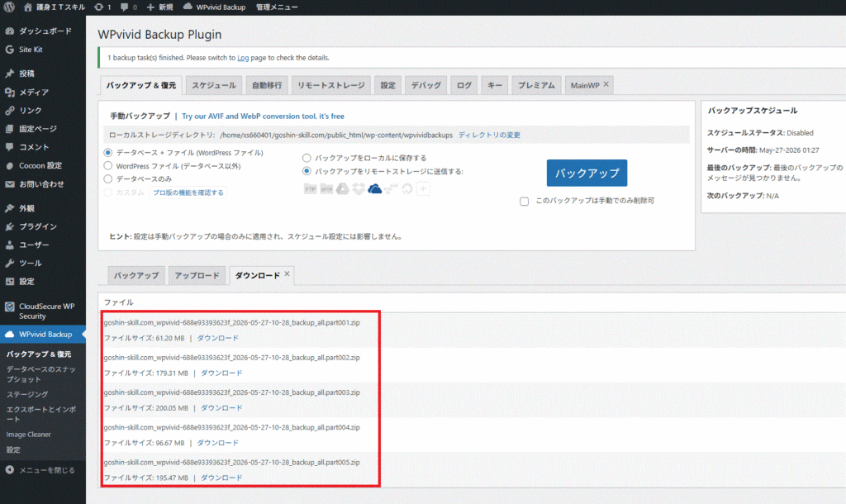Download part003.zip backup file
846x504 pixels.
coord(221,408)
